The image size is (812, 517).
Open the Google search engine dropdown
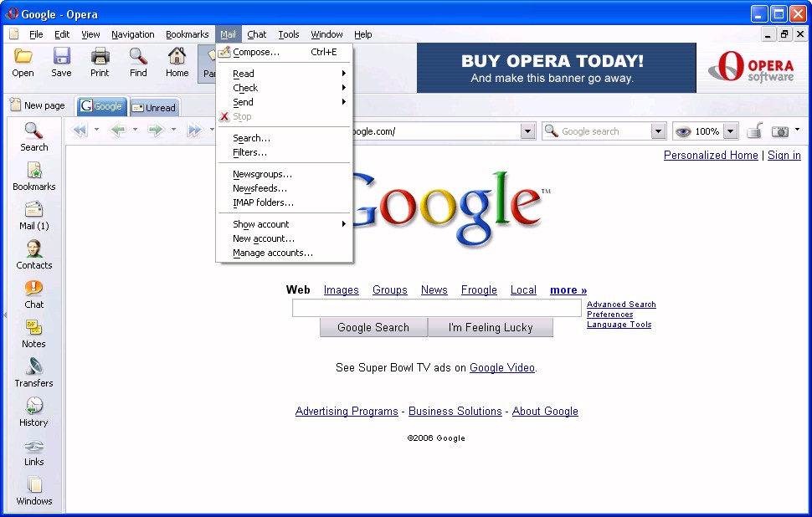click(x=658, y=131)
